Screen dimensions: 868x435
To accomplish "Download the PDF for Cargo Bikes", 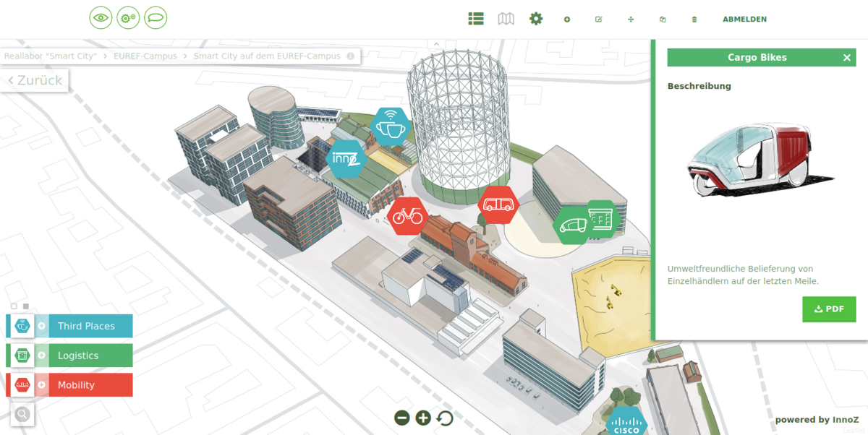I will (x=829, y=309).
